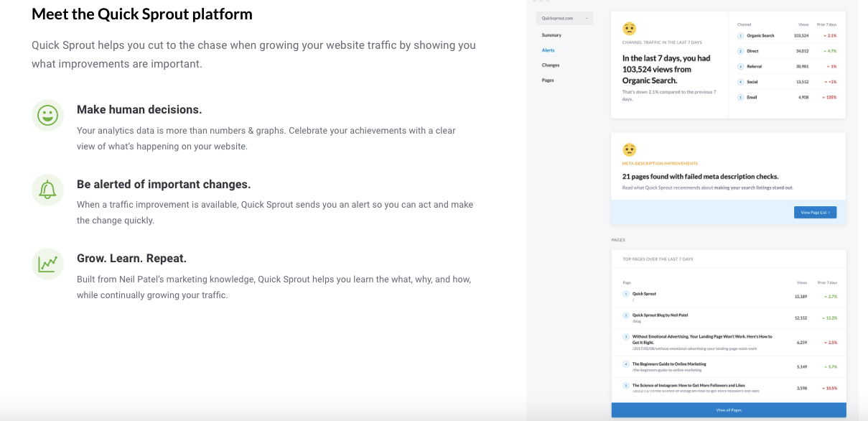
Task: Click the bell icon beside Be alerted
Action: [48, 190]
